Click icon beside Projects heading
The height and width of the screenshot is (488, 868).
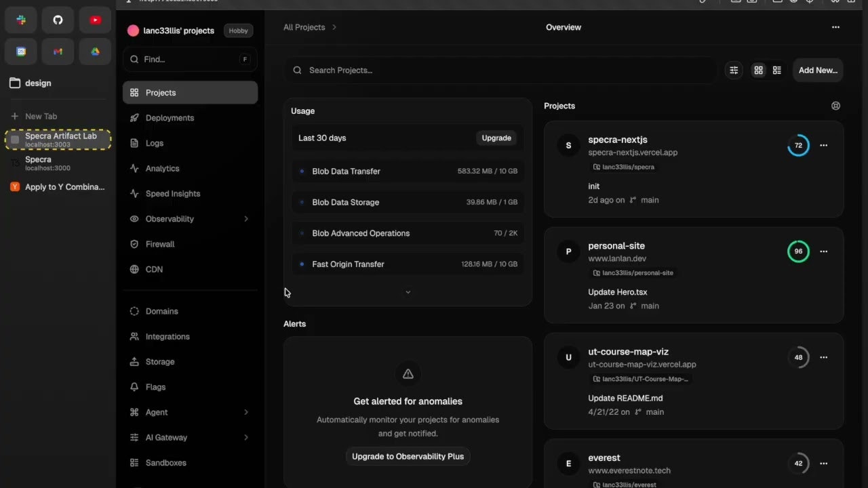pyautogui.click(x=835, y=106)
